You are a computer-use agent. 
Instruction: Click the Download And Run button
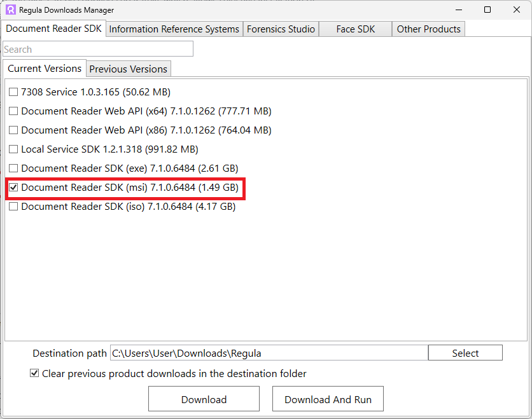[328, 399]
